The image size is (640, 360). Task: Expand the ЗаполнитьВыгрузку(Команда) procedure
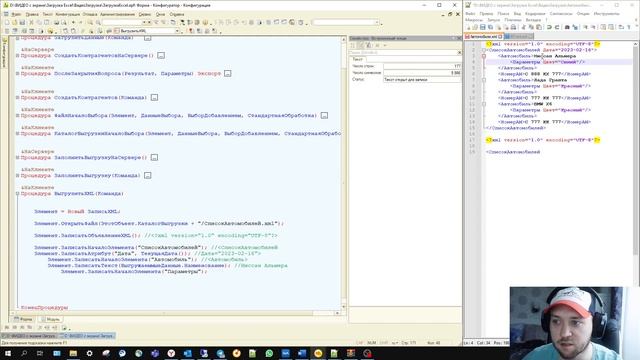[x=18, y=175]
